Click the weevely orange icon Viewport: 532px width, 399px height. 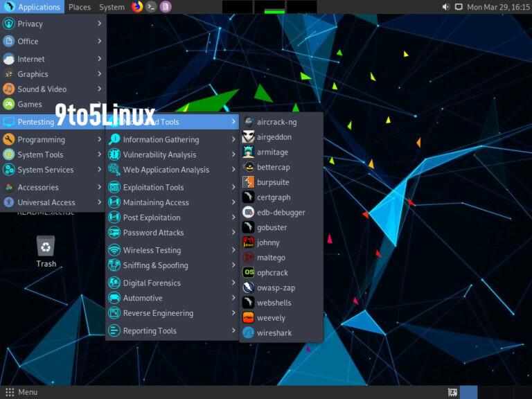pos(248,318)
